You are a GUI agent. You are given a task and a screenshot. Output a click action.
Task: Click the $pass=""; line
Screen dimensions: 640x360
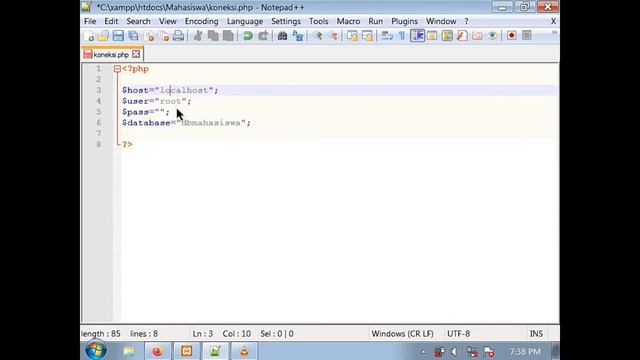tap(145, 112)
